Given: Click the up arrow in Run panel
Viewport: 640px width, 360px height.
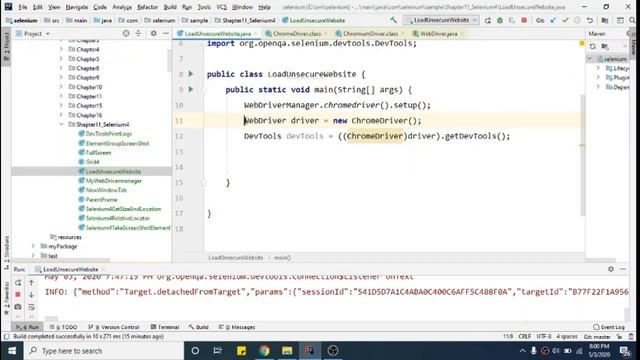Looking at the screenshot, I should (x=31, y=282).
